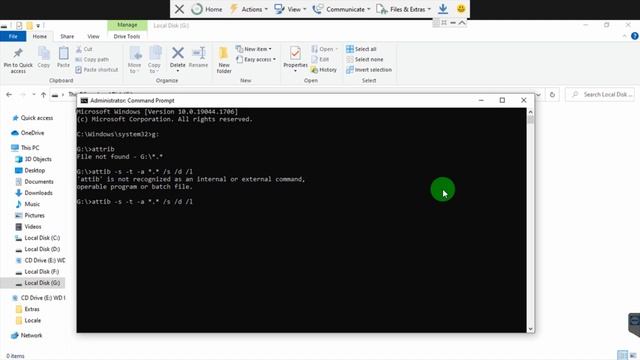Open Desktop in navigation pane
640x360 pixels.
click(30, 170)
